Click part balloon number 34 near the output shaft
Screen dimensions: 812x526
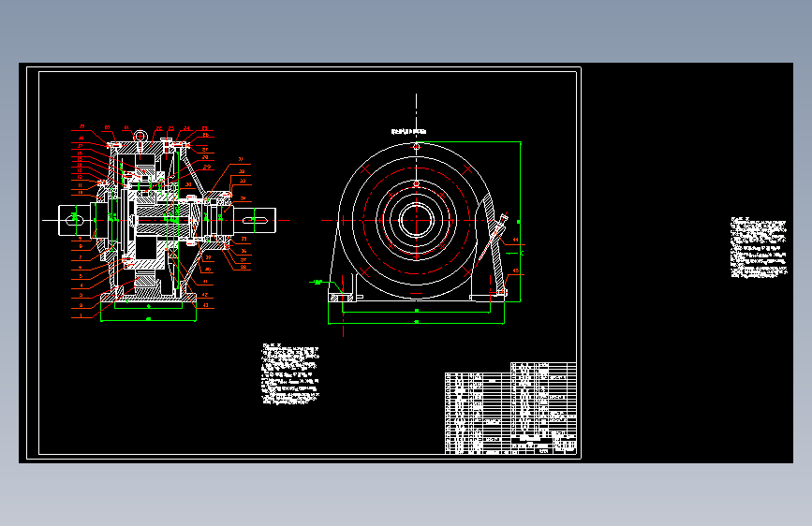pos(244,198)
